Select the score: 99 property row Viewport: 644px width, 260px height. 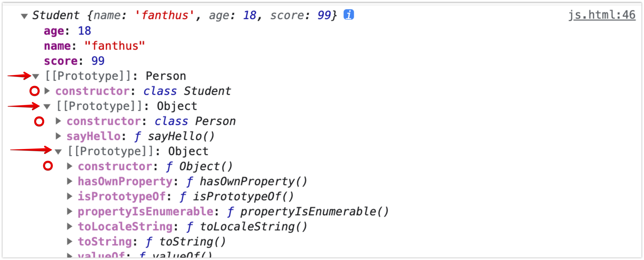(74, 61)
